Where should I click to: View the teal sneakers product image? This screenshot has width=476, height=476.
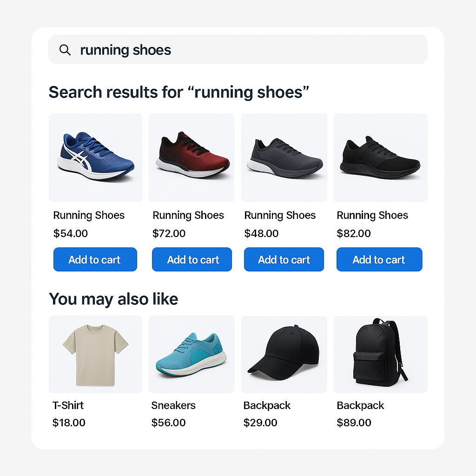click(192, 354)
